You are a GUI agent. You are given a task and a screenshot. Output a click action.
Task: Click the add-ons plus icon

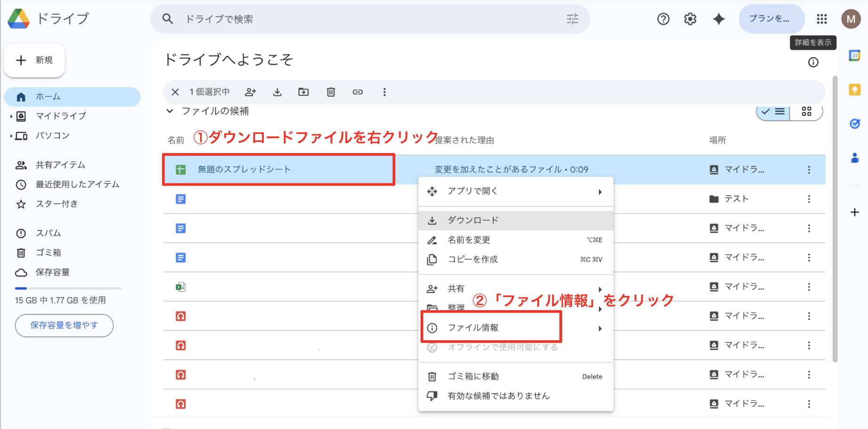(855, 212)
